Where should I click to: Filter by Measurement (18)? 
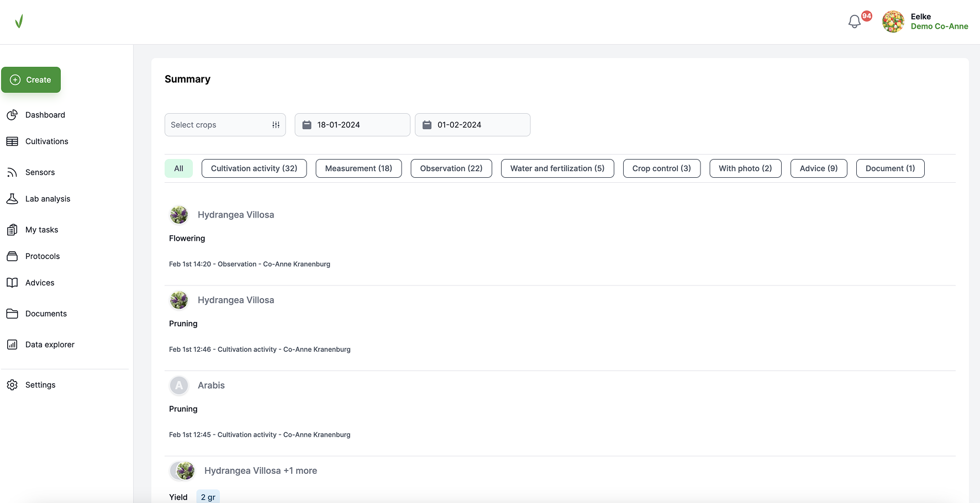coord(359,168)
